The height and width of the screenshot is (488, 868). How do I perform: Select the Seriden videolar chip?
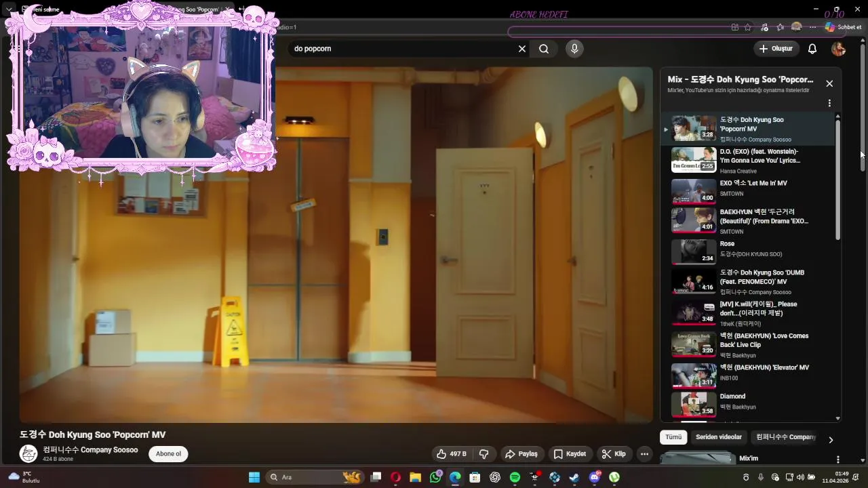point(719,437)
